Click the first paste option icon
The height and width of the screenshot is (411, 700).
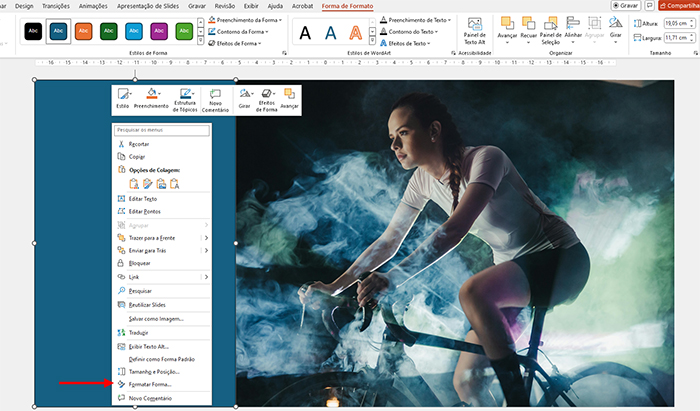click(133, 184)
